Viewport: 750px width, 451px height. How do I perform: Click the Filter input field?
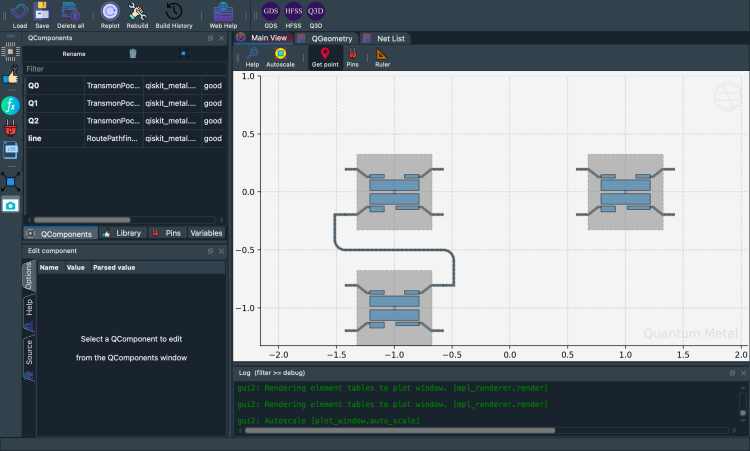click(125, 69)
